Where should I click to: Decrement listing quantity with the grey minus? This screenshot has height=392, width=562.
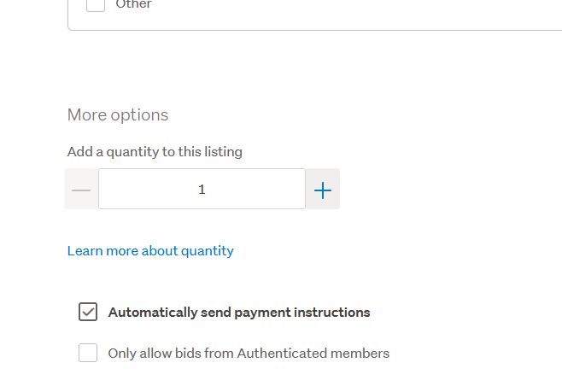(81, 190)
